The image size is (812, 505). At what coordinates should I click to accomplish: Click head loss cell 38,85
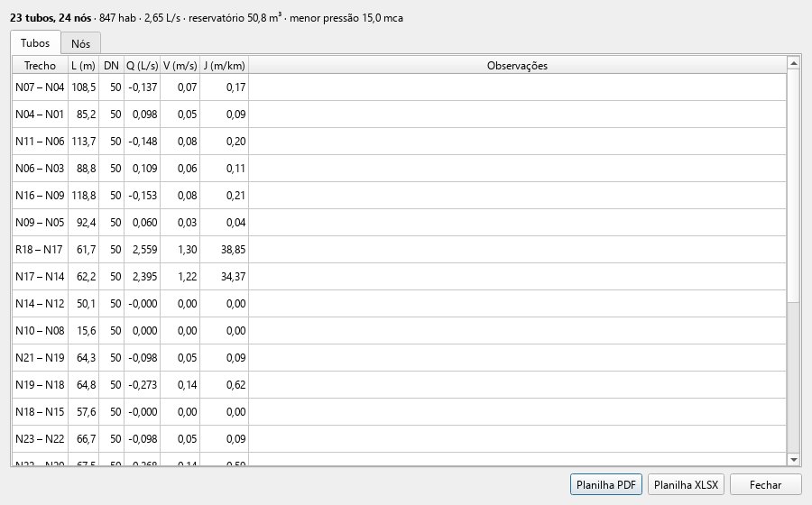tap(225, 250)
